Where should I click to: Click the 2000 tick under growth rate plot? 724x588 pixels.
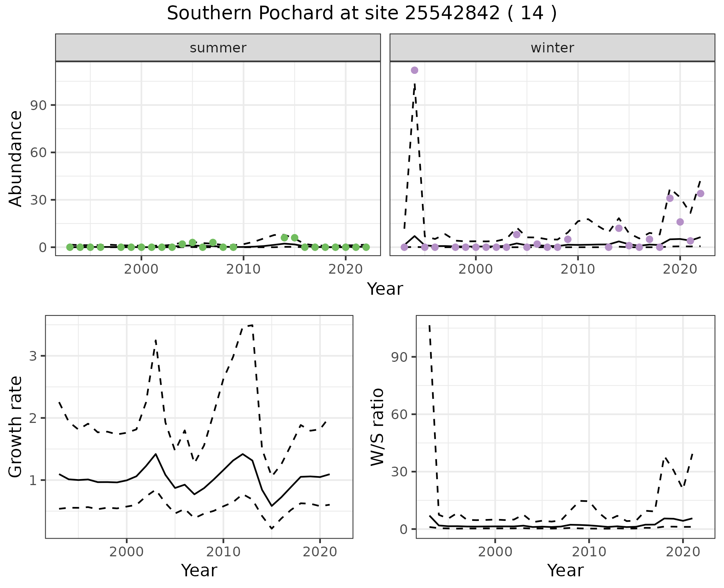pos(127,552)
